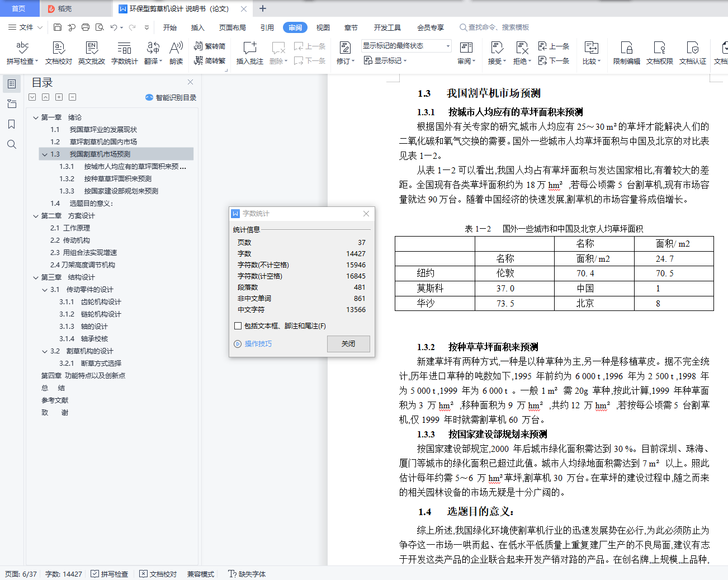Convert text using 简转繁

point(210,60)
